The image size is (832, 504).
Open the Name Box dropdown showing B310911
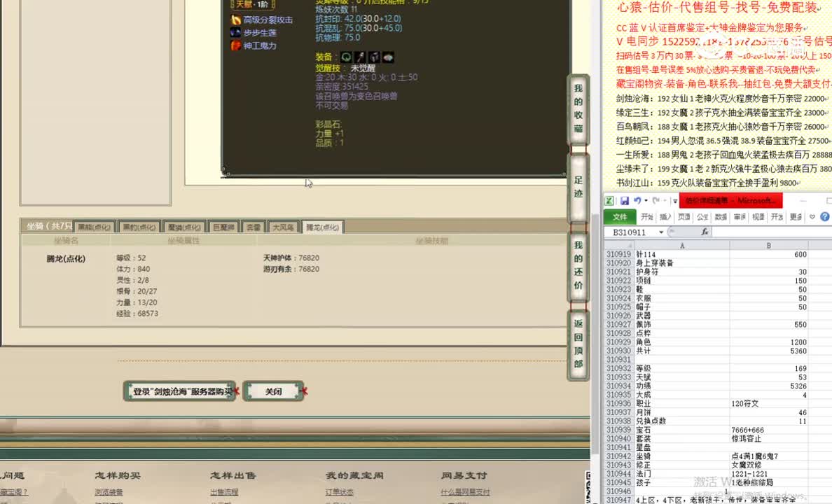pyautogui.click(x=661, y=232)
